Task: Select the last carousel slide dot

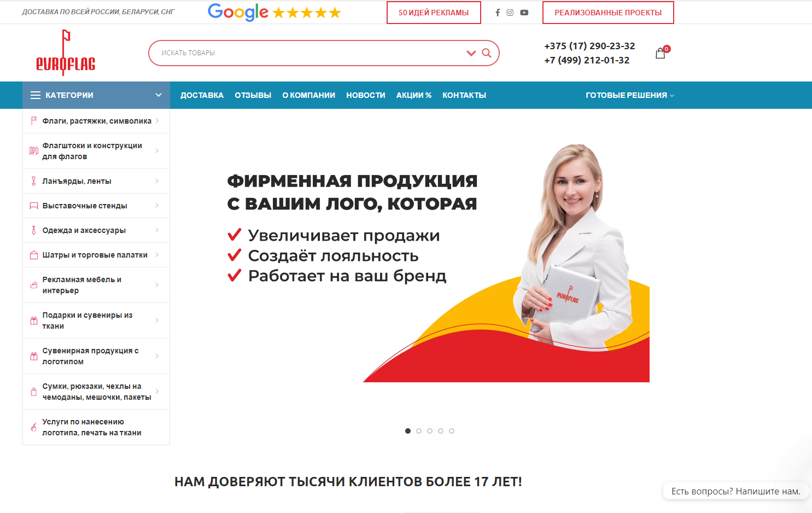Action: [452, 431]
